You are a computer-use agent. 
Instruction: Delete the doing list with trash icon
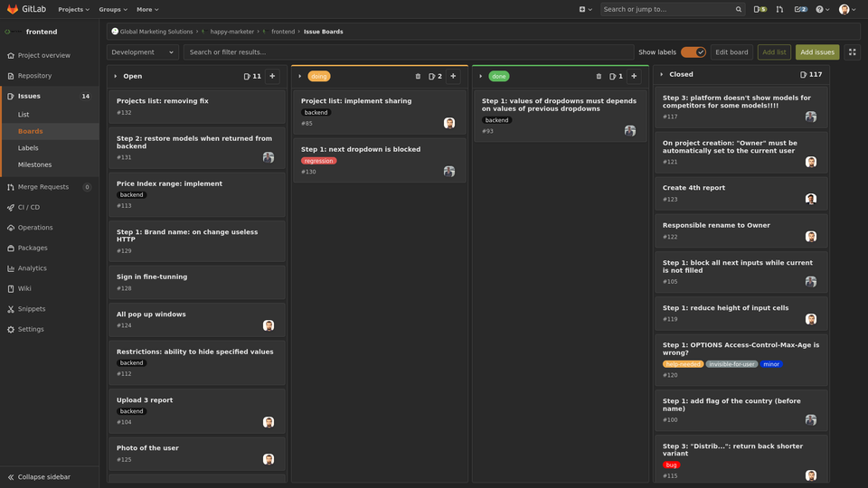(x=418, y=76)
